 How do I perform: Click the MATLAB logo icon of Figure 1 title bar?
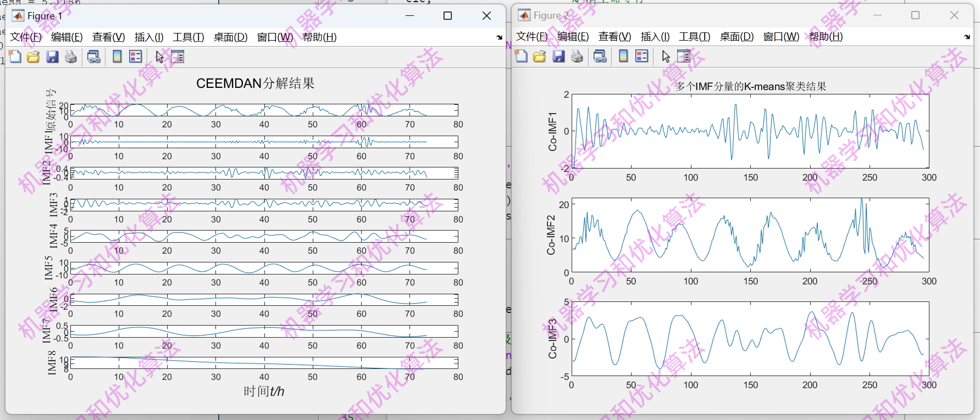click(18, 15)
